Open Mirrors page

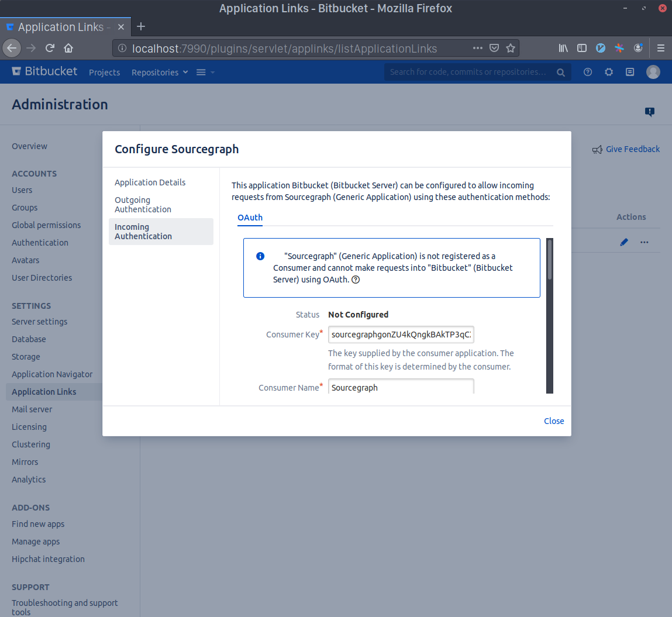[x=25, y=463]
